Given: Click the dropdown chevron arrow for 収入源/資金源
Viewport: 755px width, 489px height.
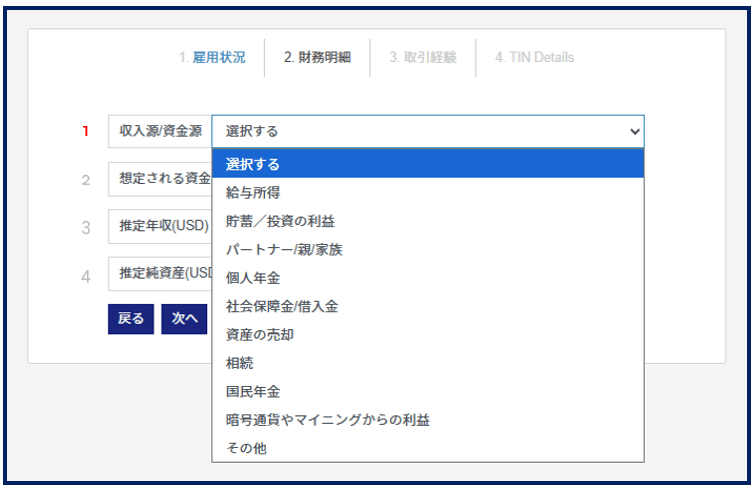Looking at the screenshot, I should 633,131.
